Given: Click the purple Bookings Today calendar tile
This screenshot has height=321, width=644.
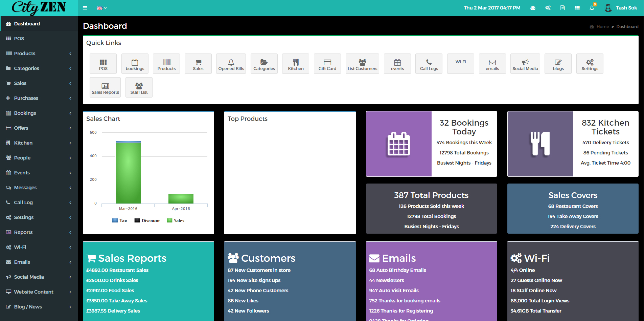Looking at the screenshot, I should [398, 144].
